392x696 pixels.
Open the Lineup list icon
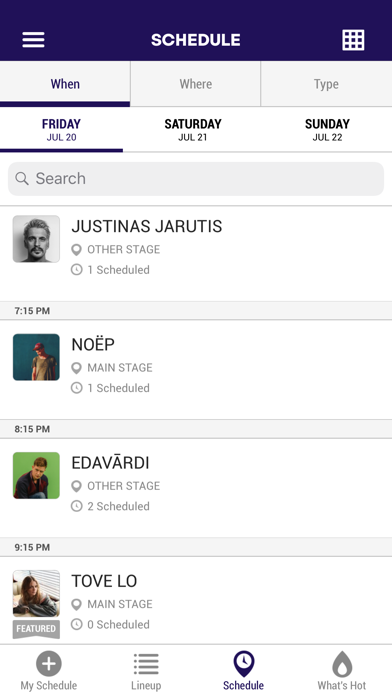[x=146, y=664]
